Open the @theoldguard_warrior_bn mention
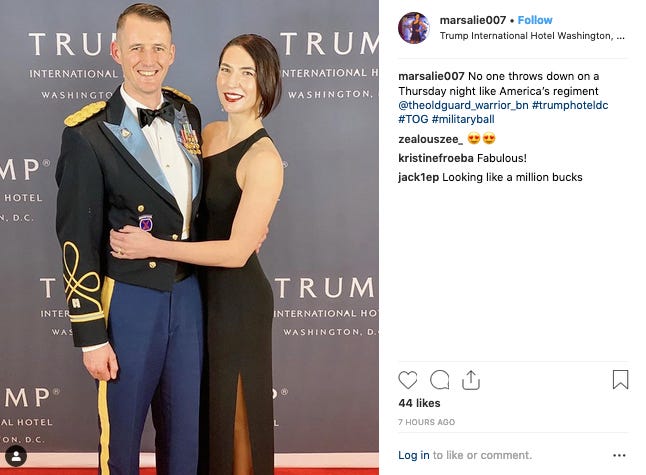The width and height of the screenshot is (646, 475). pos(463,105)
